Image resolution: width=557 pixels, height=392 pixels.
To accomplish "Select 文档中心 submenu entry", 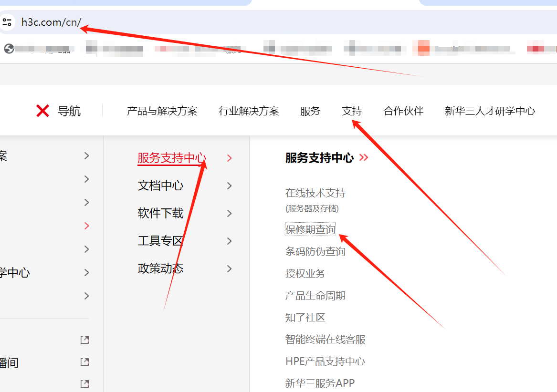I will [x=160, y=186].
